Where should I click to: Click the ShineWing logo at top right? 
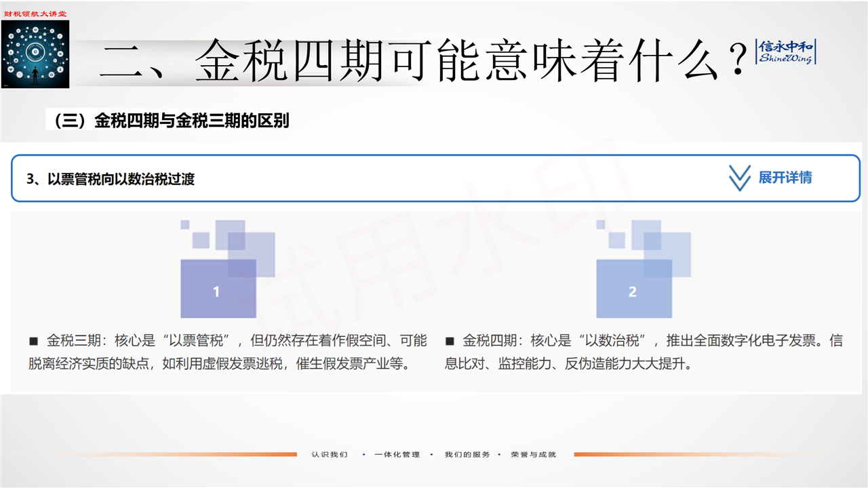(786, 52)
